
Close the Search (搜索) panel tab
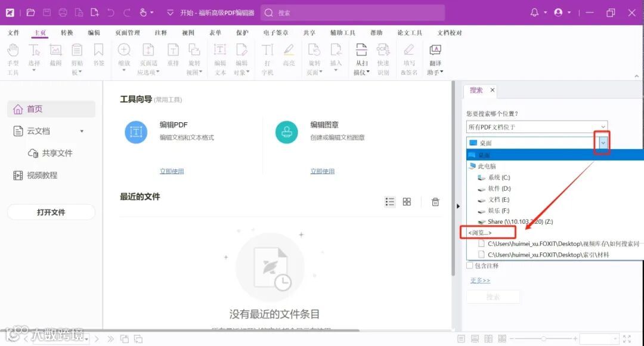pos(492,90)
